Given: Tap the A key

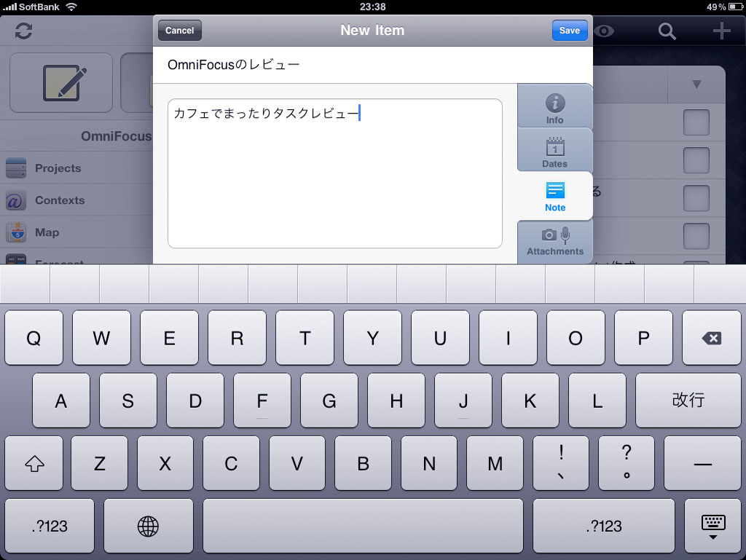Looking at the screenshot, I should (61, 401).
